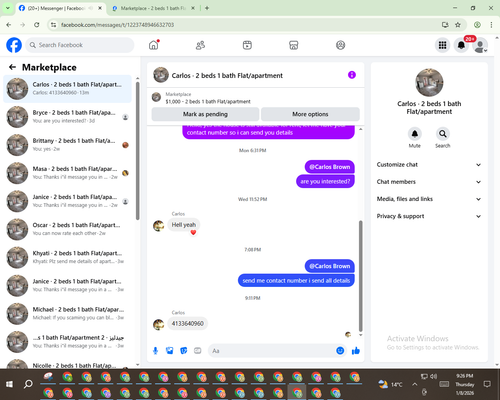Open Windows Start menu
Image resolution: width=500 pixels, height=400 pixels.
click(9, 384)
